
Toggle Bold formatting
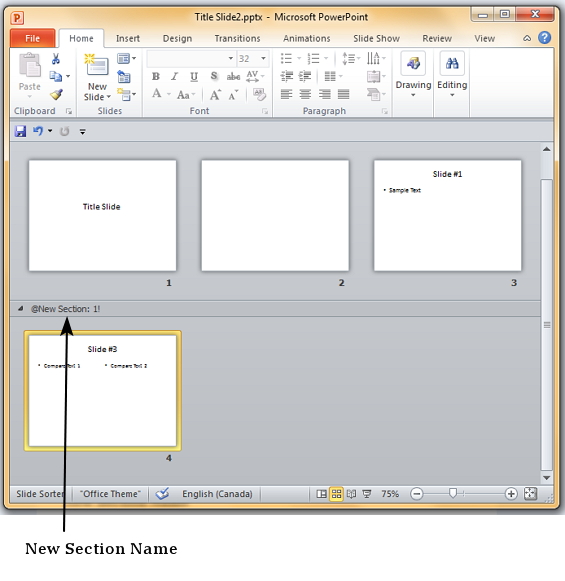156,76
